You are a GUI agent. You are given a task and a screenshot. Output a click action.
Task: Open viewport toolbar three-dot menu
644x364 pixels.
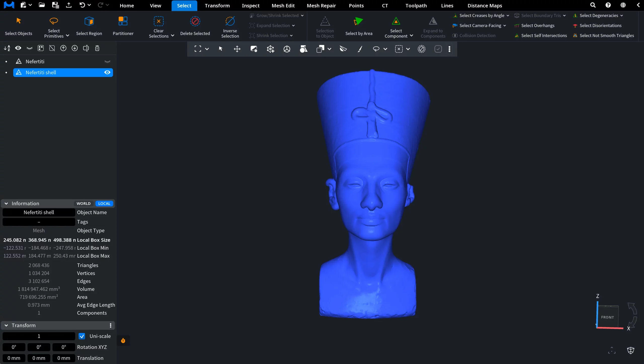coord(450,49)
